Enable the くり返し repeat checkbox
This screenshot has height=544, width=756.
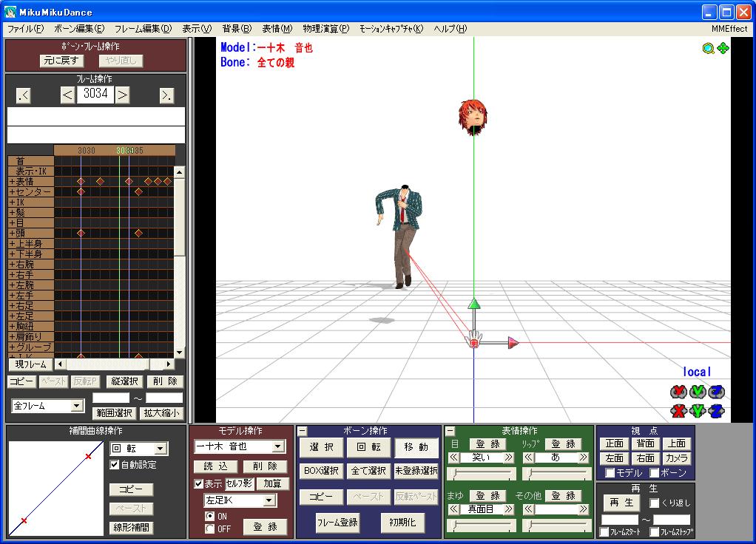coord(654,503)
